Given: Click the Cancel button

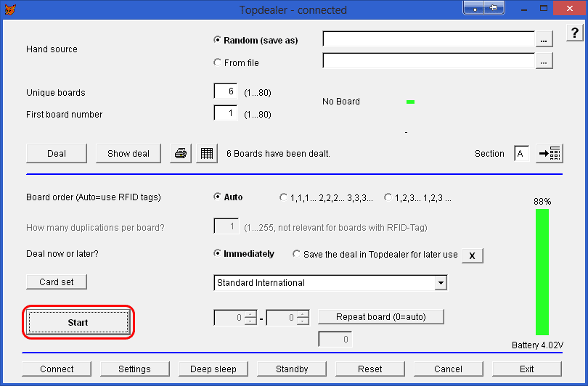Looking at the screenshot, I should [x=449, y=369].
